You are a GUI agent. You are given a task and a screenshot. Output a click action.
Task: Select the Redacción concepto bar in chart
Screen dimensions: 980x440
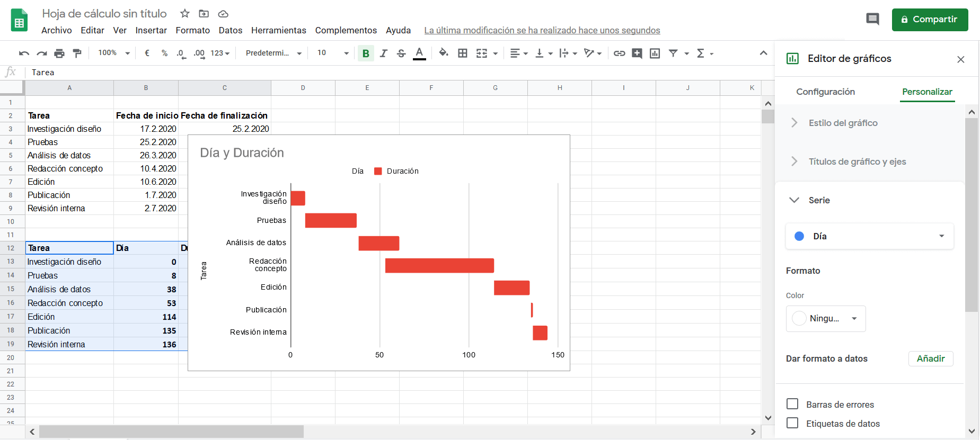(x=439, y=265)
